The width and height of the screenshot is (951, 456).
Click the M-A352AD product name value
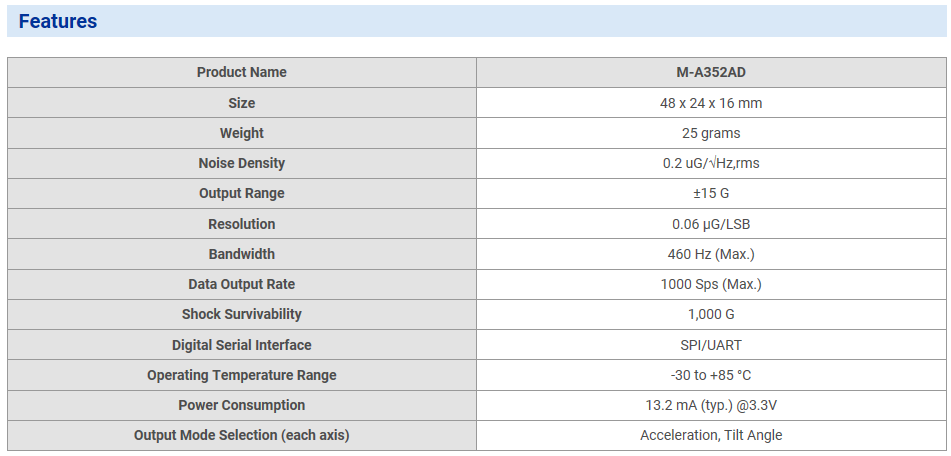click(x=710, y=72)
